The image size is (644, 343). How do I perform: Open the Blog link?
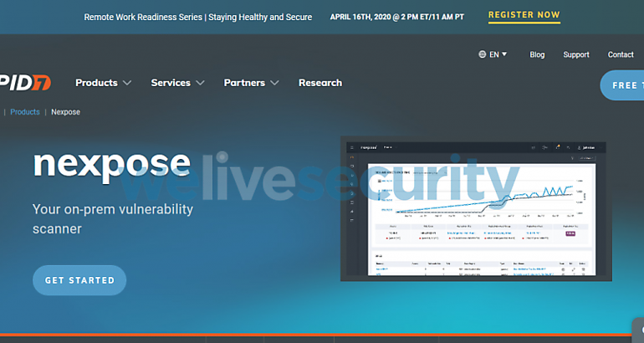coord(537,54)
